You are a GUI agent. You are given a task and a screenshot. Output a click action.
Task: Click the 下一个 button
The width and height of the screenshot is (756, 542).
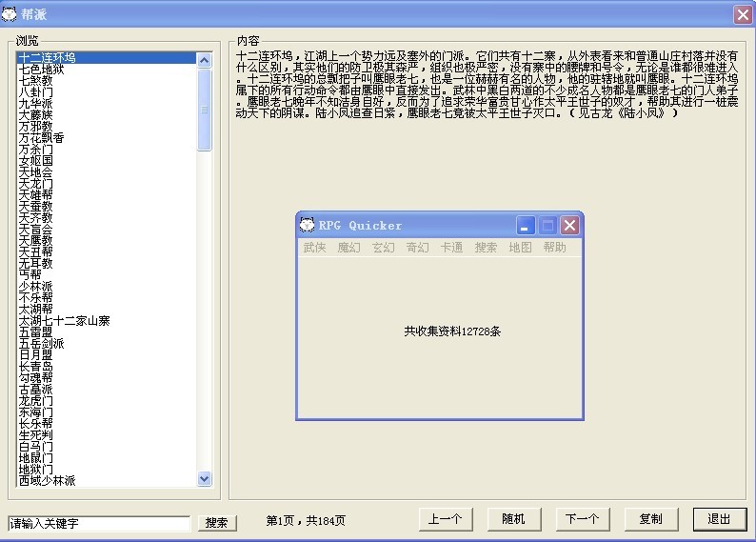pyautogui.click(x=583, y=519)
